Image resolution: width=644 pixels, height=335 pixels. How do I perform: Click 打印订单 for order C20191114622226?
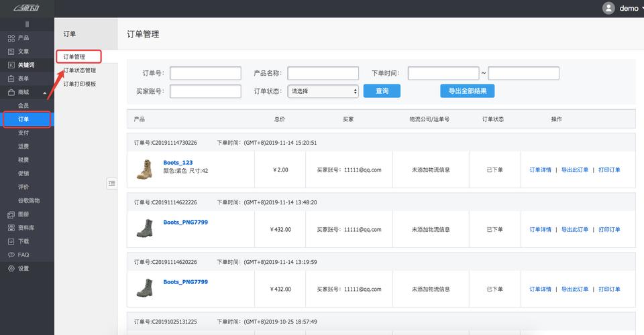(x=609, y=230)
